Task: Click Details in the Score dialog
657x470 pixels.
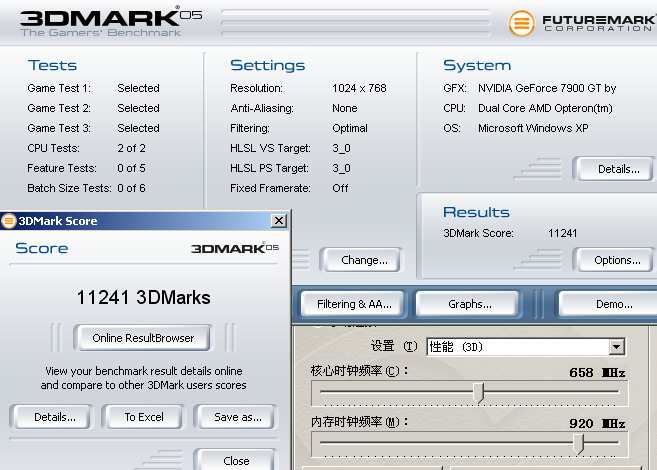Action: coord(53,417)
